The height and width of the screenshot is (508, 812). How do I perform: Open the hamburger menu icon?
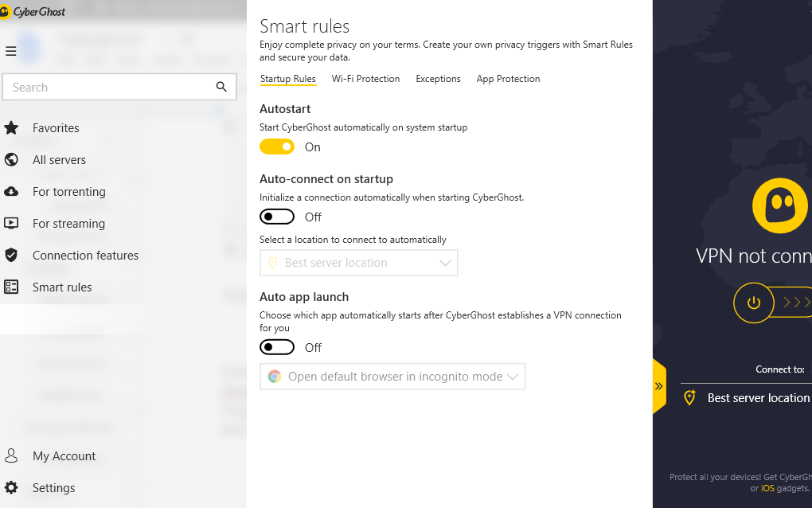point(11,51)
